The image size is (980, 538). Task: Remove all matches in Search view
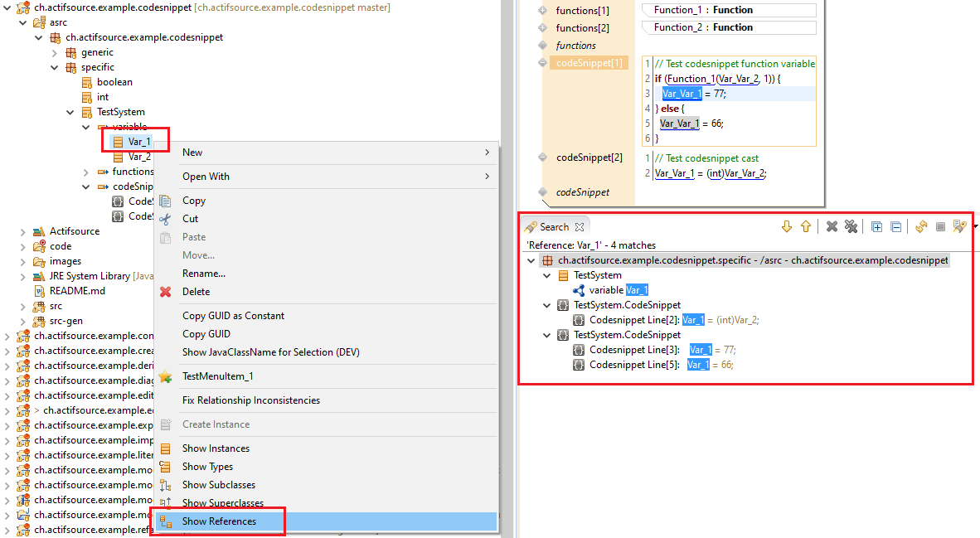[x=850, y=226]
